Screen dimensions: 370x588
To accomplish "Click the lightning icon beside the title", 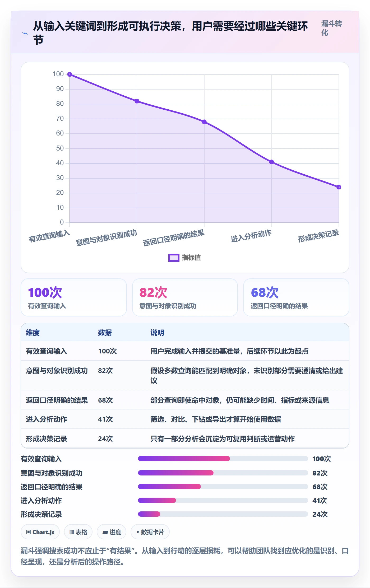I will pyautogui.click(x=25, y=33).
